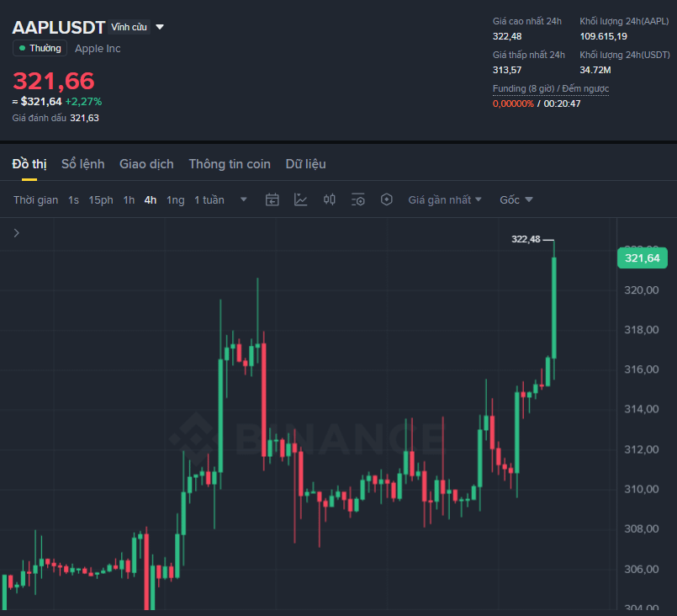Select the 1h interval
The image size is (677, 616).
pyautogui.click(x=129, y=200)
